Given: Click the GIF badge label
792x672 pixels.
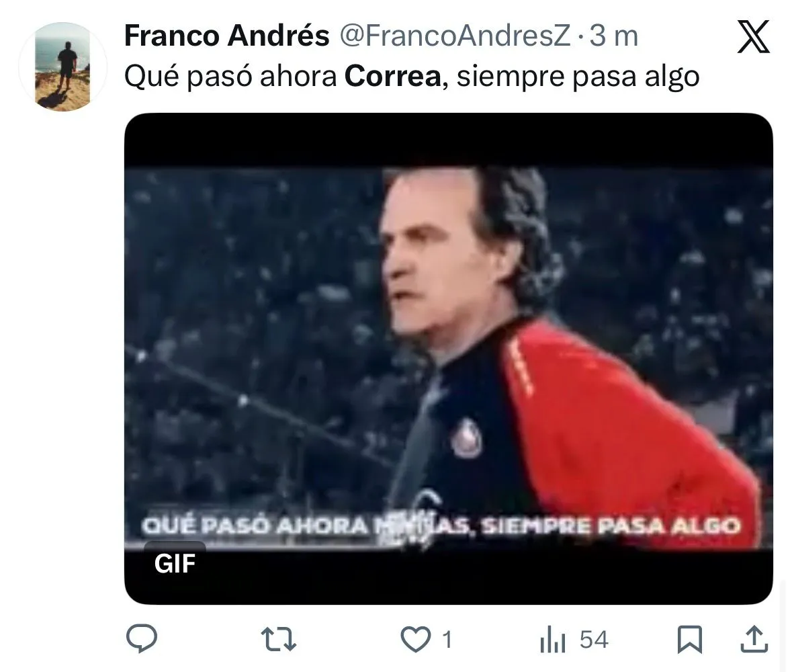Looking at the screenshot, I should click(x=174, y=563).
